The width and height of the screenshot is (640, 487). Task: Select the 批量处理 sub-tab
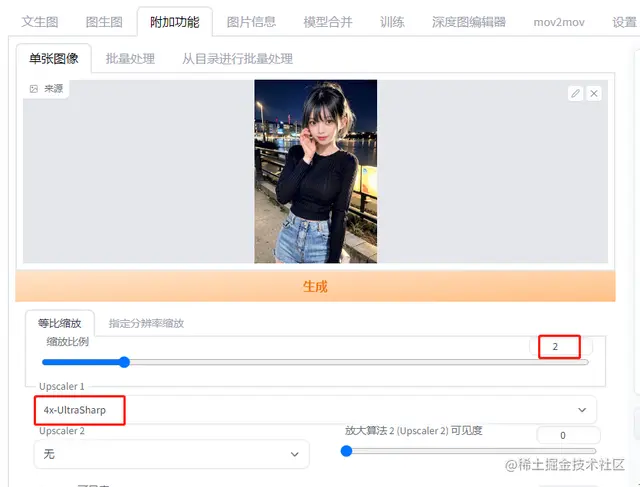click(x=130, y=58)
